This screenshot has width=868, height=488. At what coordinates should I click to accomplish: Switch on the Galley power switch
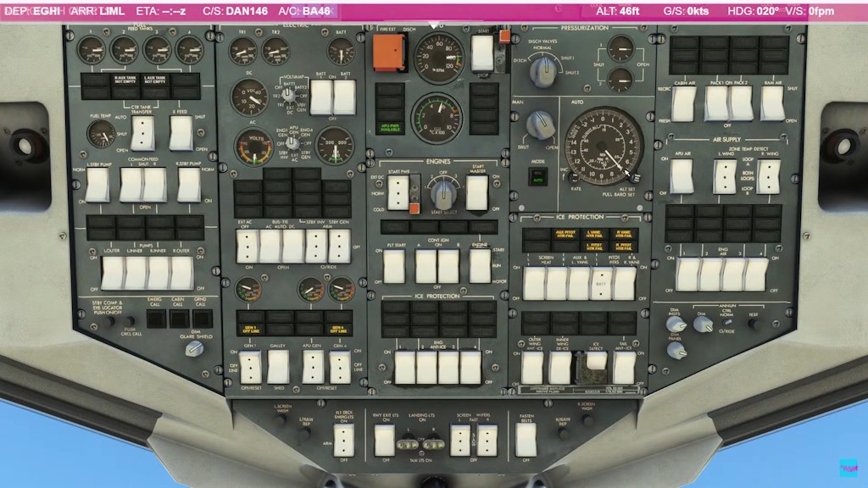click(x=279, y=366)
